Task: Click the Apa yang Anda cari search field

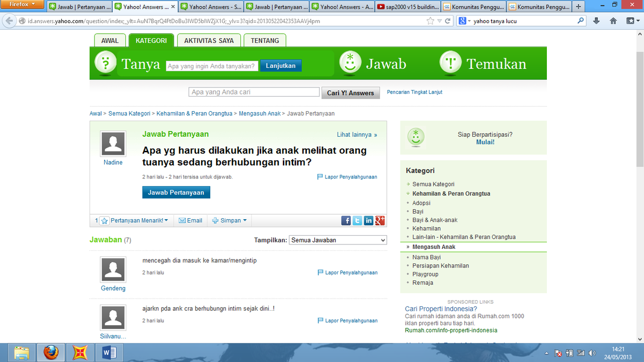Action: 254,92
